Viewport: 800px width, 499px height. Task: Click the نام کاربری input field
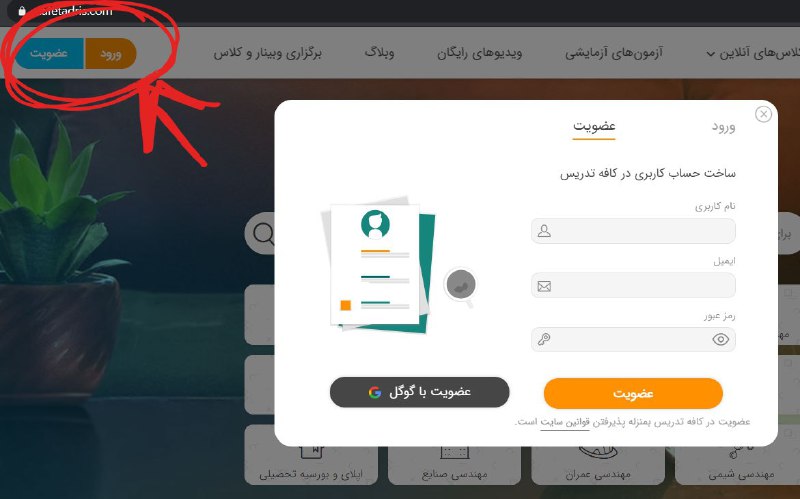[x=633, y=231]
